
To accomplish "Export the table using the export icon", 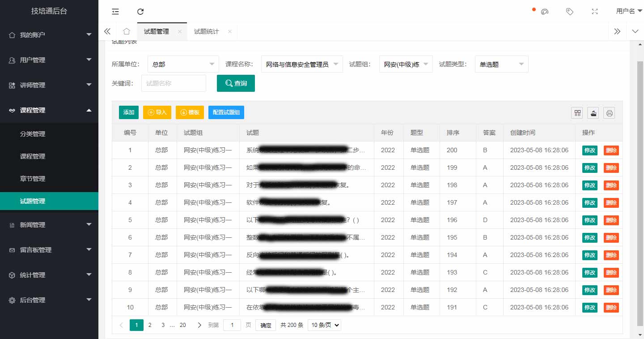I will pos(593,113).
